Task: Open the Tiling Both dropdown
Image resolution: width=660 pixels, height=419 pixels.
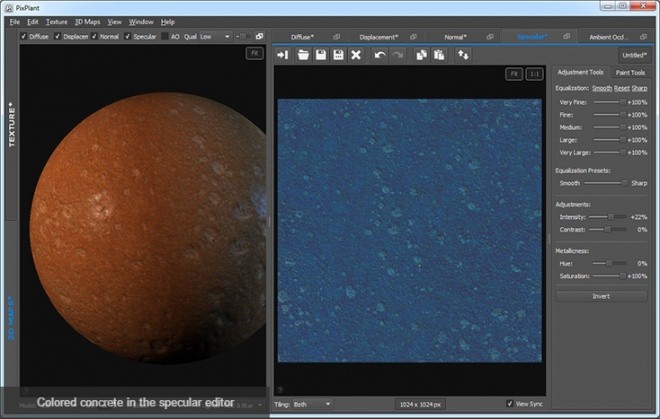Action: (x=312, y=404)
